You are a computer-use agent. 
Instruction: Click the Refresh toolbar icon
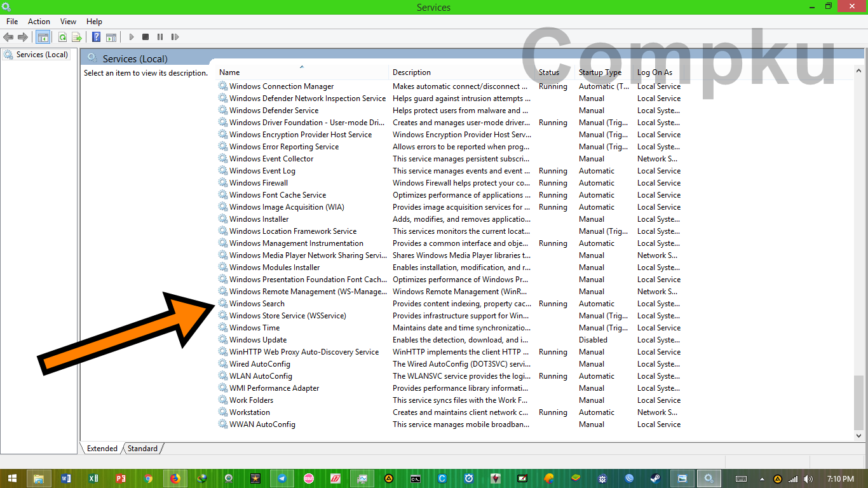(x=62, y=37)
